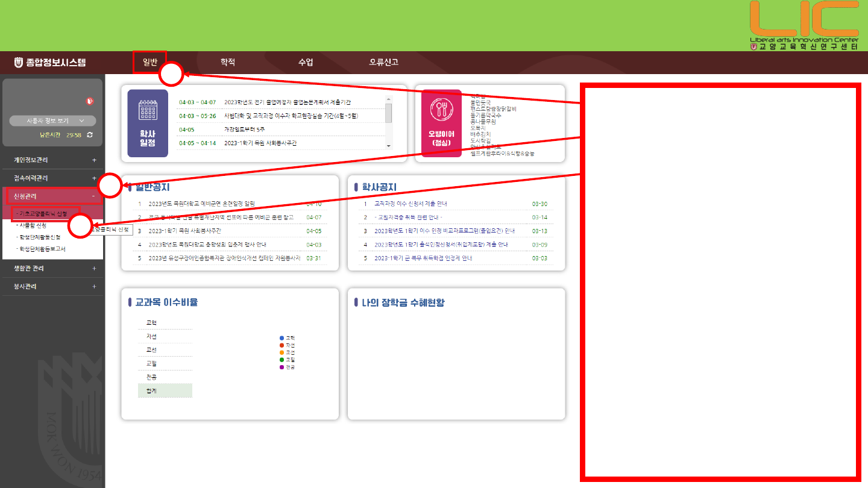The height and width of the screenshot is (488, 868).
Task: Click the 오병이어 lunch menu icon
Action: pos(441,123)
